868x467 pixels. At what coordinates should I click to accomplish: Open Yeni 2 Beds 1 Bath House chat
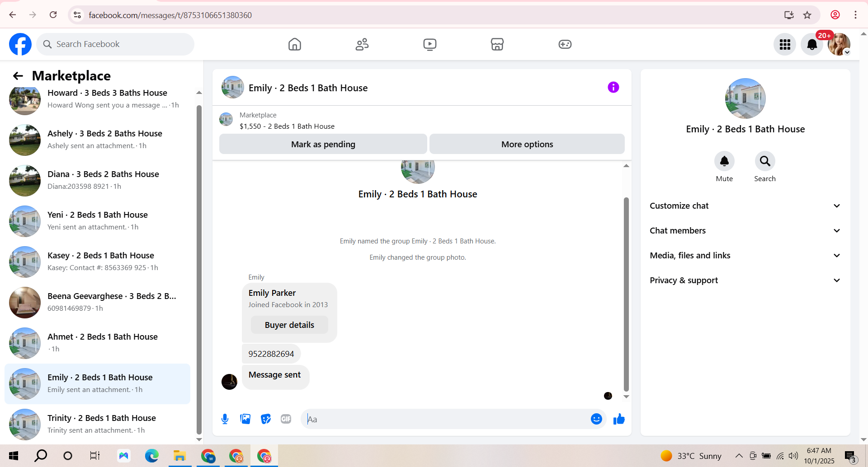pos(97,221)
